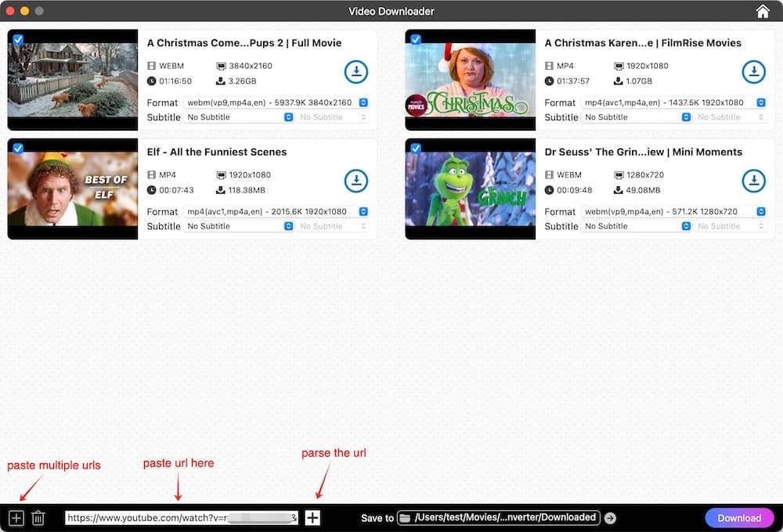The image size is (783, 532).
Task: Click the YouTube URL input field
Action: coord(180,517)
